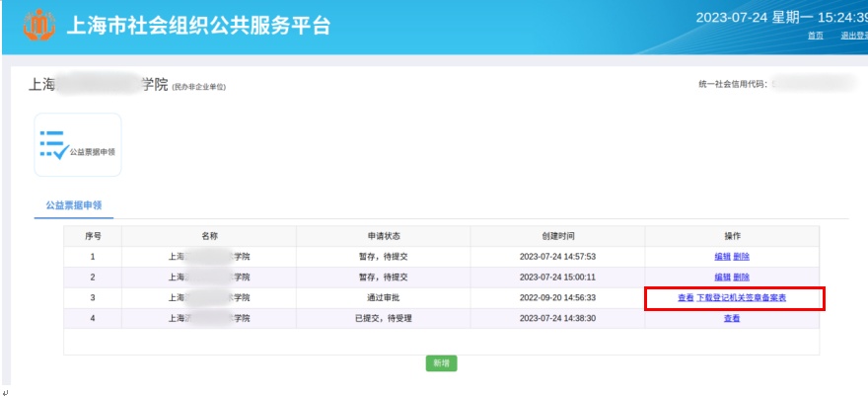This screenshot has height=397, width=868.
Task: Click the 名称 column header
Action: 208,236
